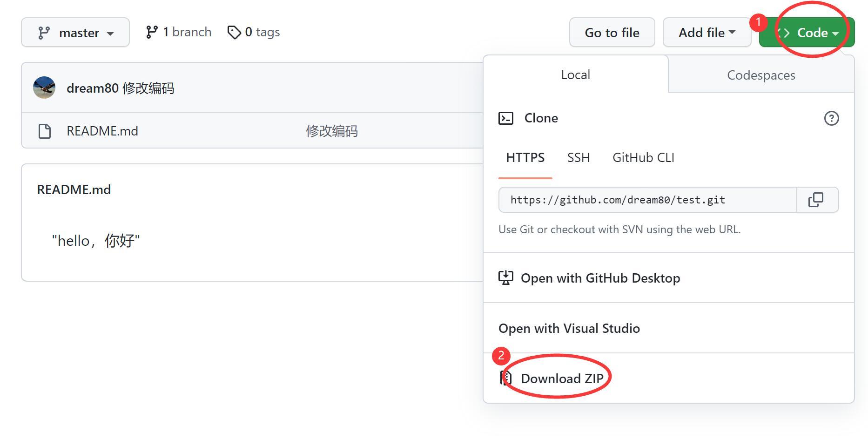The width and height of the screenshot is (868, 446).
Task: Click the clone URL text field
Action: pyautogui.click(x=648, y=200)
